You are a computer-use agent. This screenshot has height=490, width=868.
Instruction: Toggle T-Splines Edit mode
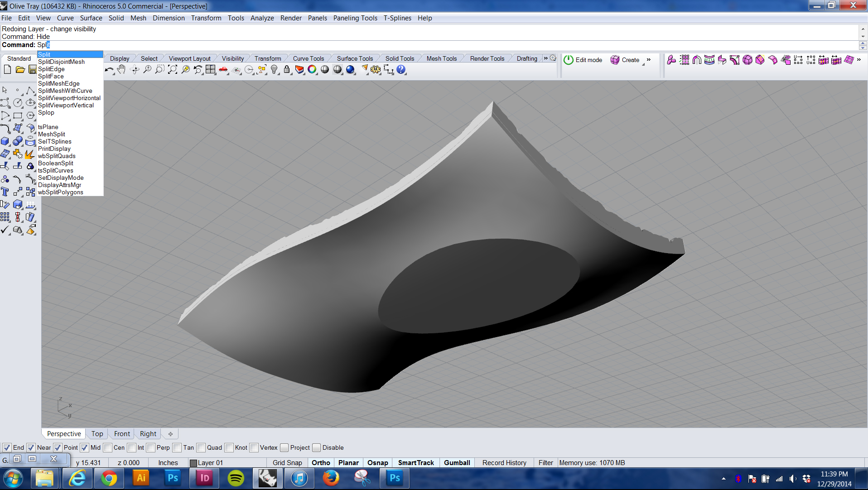click(x=583, y=60)
